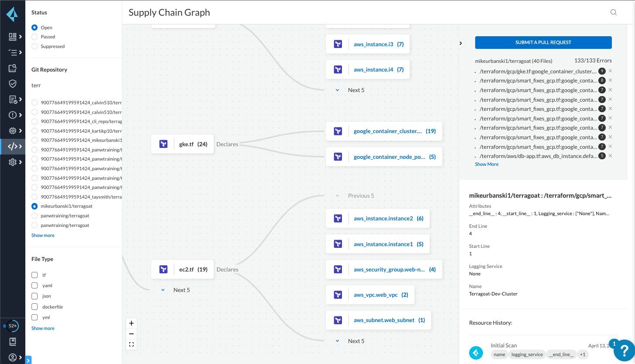Click the search magnifier icon
Image resolution: width=635 pixels, height=364 pixels.
point(614,12)
